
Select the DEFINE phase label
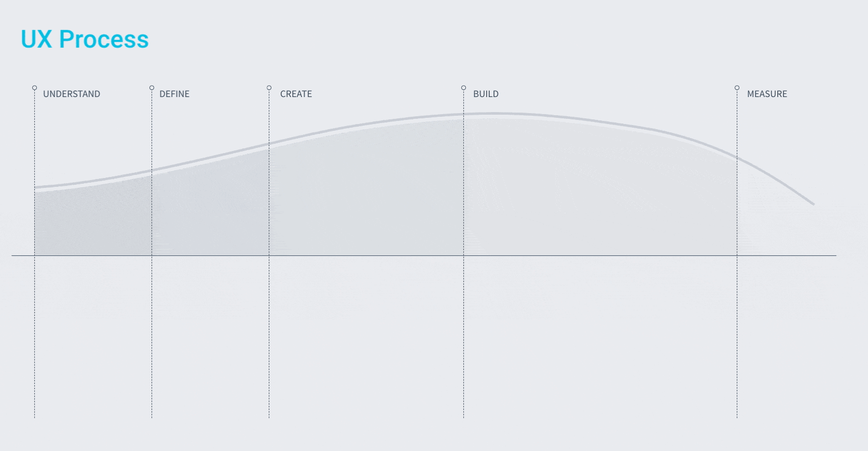pyautogui.click(x=174, y=94)
